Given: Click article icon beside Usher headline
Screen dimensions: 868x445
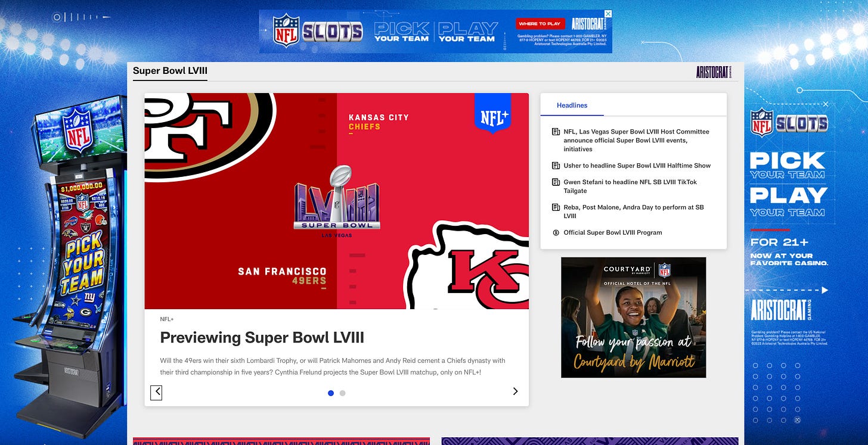Looking at the screenshot, I should tap(556, 166).
